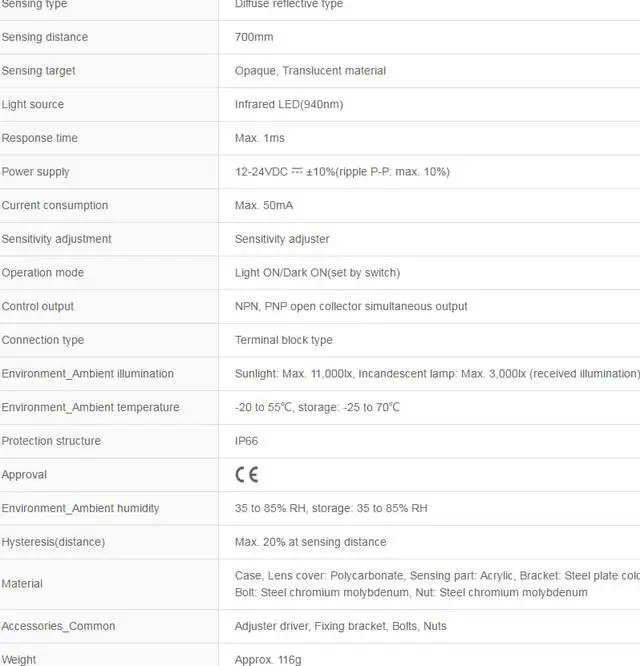Click the Control output label
The width and height of the screenshot is (640, 666).
[38, 307]
